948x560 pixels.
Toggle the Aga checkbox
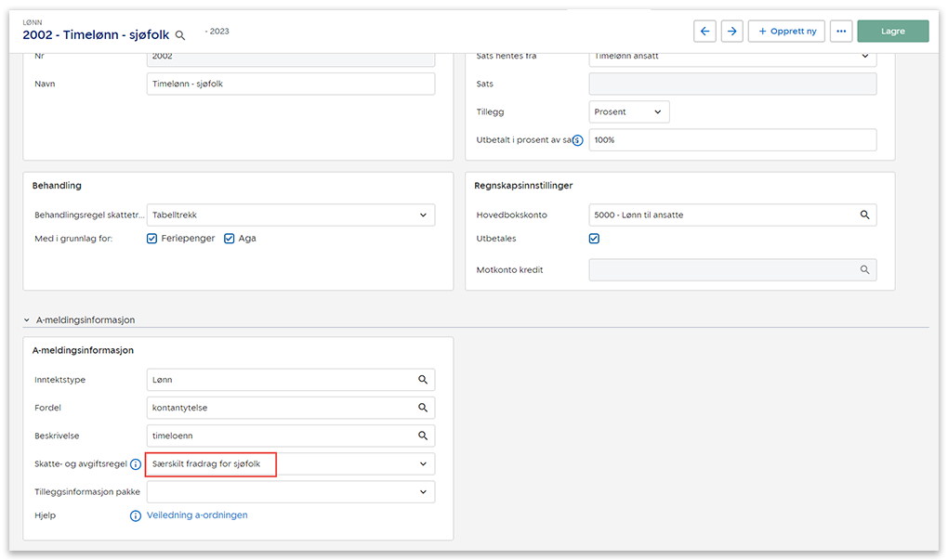tap(229, 239)
